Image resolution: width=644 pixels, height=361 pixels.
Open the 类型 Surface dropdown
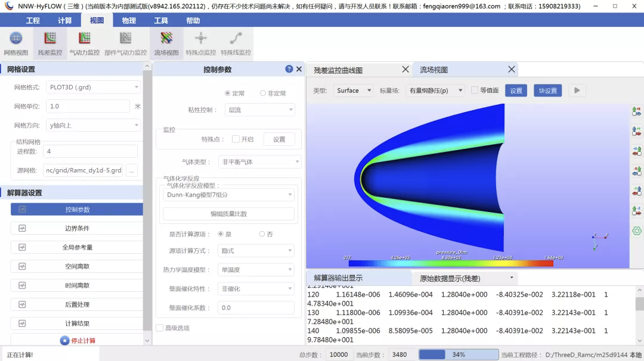(353, 91)
